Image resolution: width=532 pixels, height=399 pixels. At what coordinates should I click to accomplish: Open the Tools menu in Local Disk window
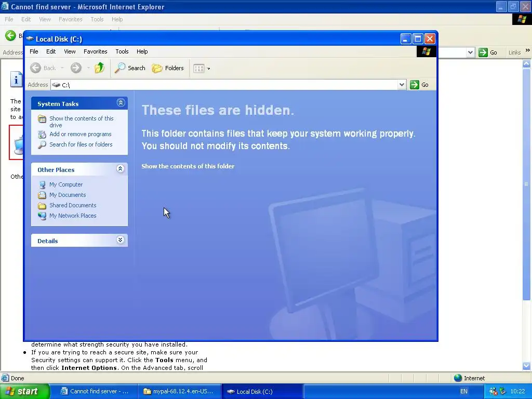pyautogui.click(x=122, y=51)
